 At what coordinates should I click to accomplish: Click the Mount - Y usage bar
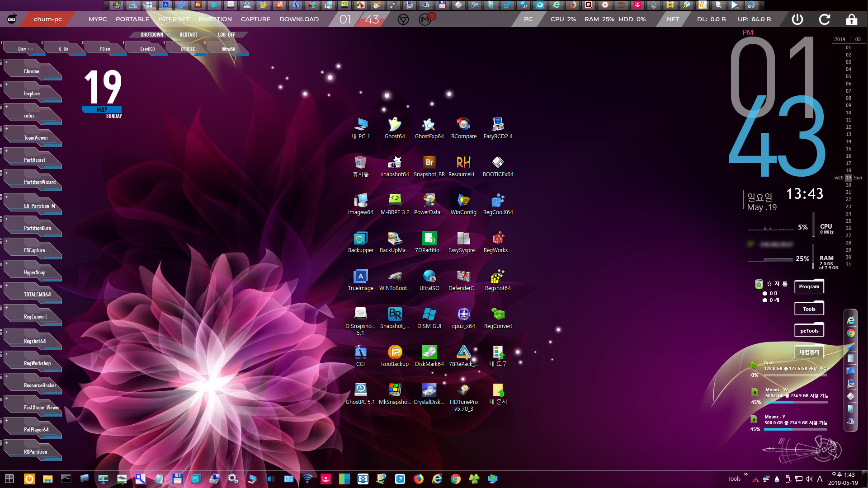[796, 429]
